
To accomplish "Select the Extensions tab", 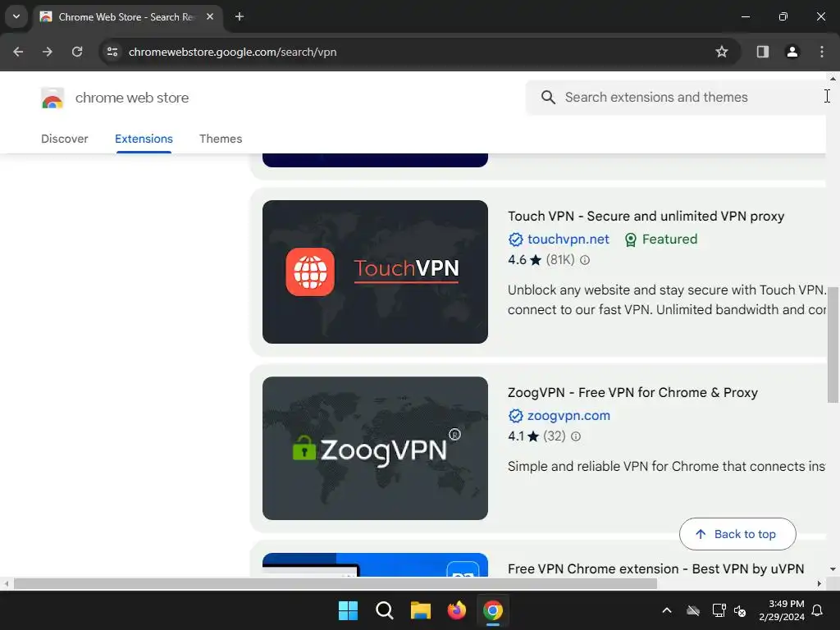I will tap(144, 139).
